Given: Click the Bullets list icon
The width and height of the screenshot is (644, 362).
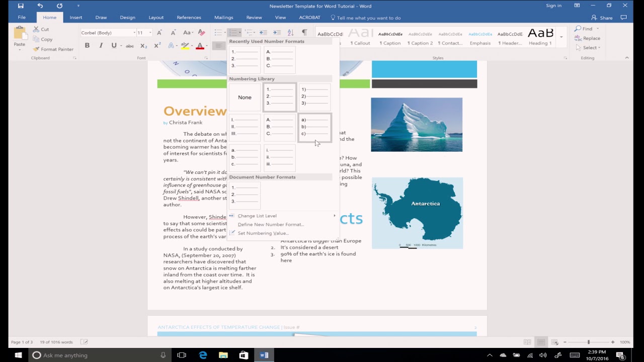Looking at the screenshot, I should [218, 33].
